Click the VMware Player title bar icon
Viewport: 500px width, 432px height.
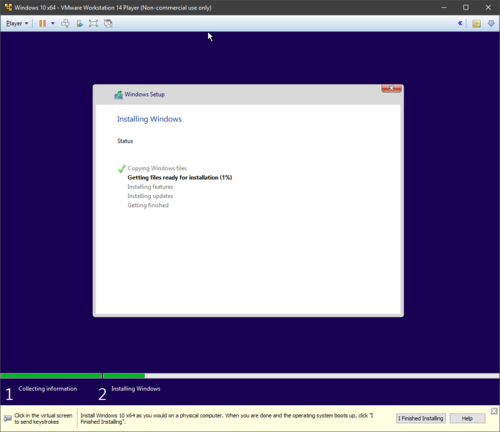[8, 7]
